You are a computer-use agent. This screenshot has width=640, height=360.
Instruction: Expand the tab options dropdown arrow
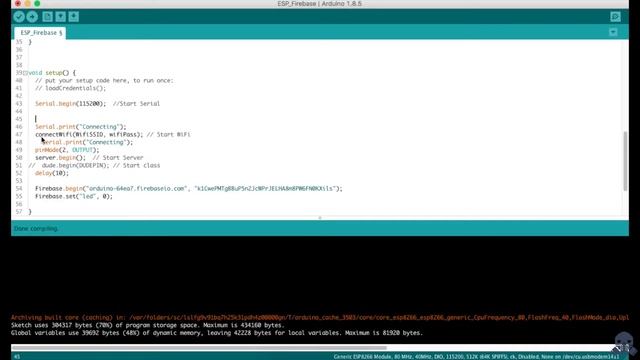(x=613, y=32)
